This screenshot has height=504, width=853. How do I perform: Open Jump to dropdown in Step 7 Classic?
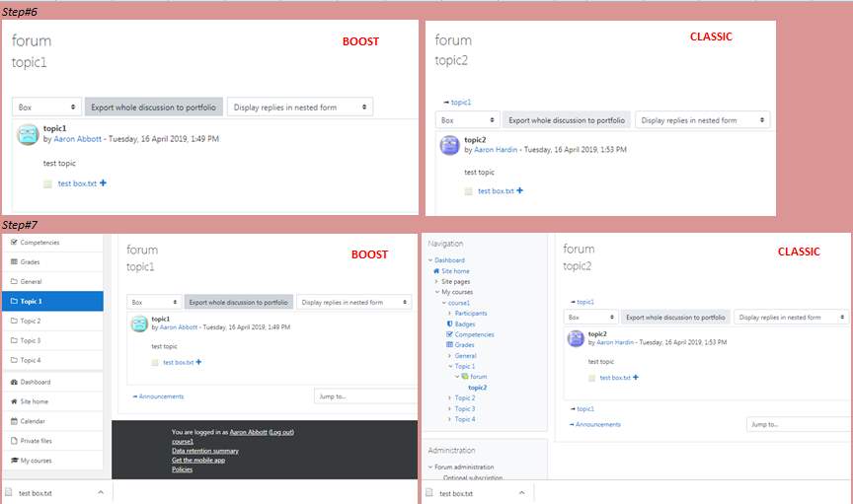click(799, 425)
